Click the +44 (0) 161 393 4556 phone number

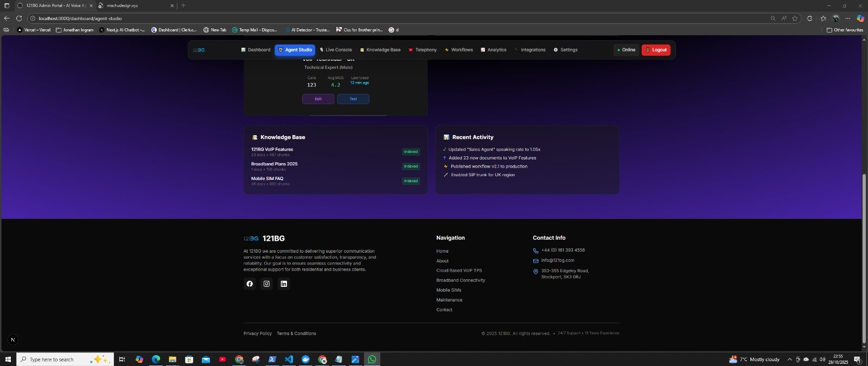point(563,250)
